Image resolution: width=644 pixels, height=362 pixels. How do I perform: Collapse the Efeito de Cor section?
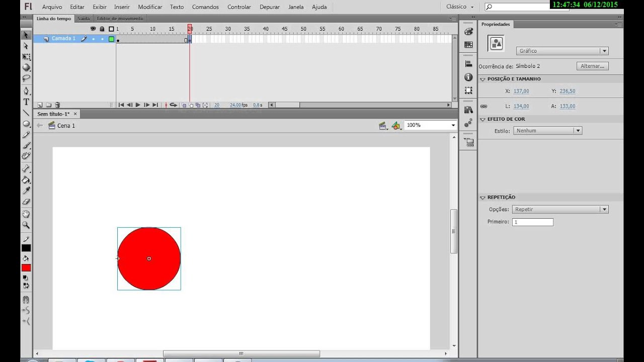click(x=483, y=119)
